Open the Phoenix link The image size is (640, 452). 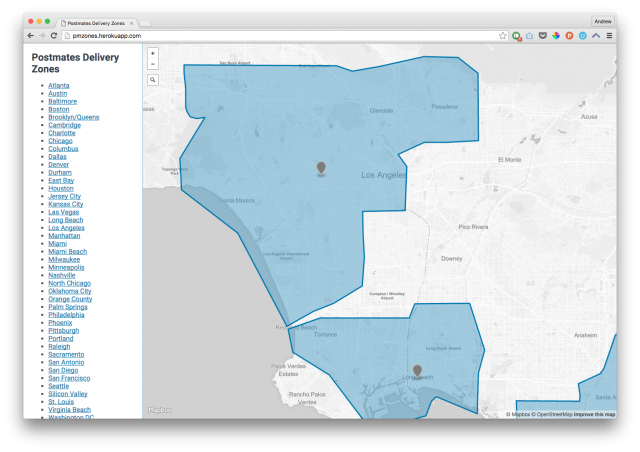pyautogui.click(x=60, y=323)
